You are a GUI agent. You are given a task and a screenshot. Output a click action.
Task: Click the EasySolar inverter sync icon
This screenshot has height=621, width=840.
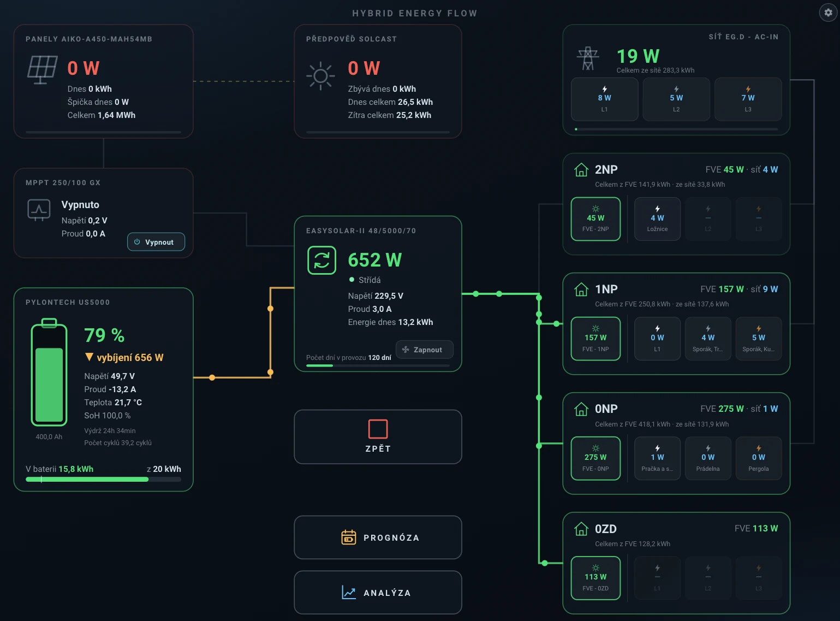(321, 260)
